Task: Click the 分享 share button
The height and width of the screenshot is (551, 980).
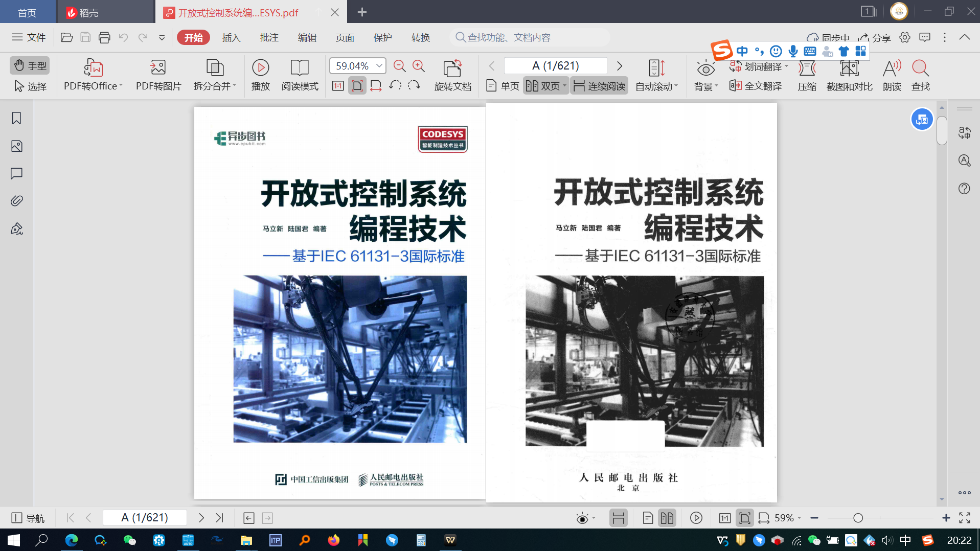Action: pyautogui.click(x=875, y=37)
